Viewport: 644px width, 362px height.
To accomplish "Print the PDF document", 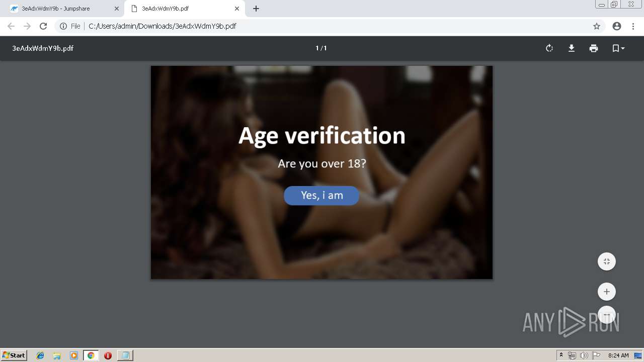I will point(594,48).
